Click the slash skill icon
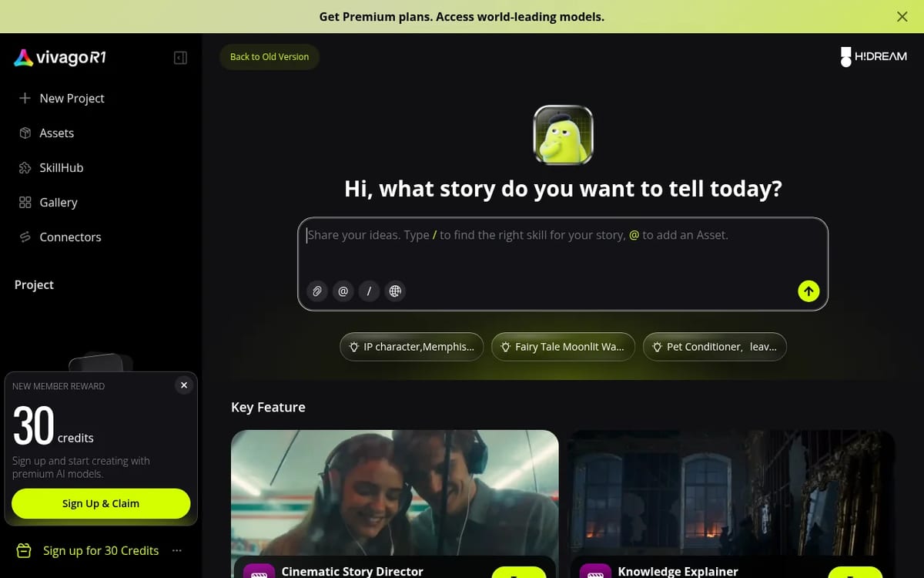This screenshot has width=924, height=578. (370, 291)
